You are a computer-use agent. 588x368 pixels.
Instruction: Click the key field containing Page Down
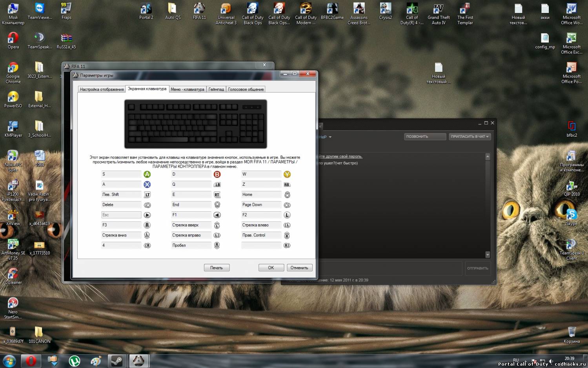[261, 205]
